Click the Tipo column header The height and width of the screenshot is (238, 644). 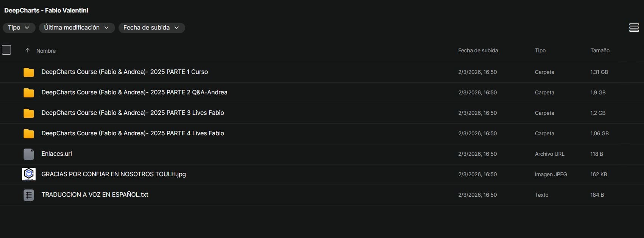pos(540,50)
